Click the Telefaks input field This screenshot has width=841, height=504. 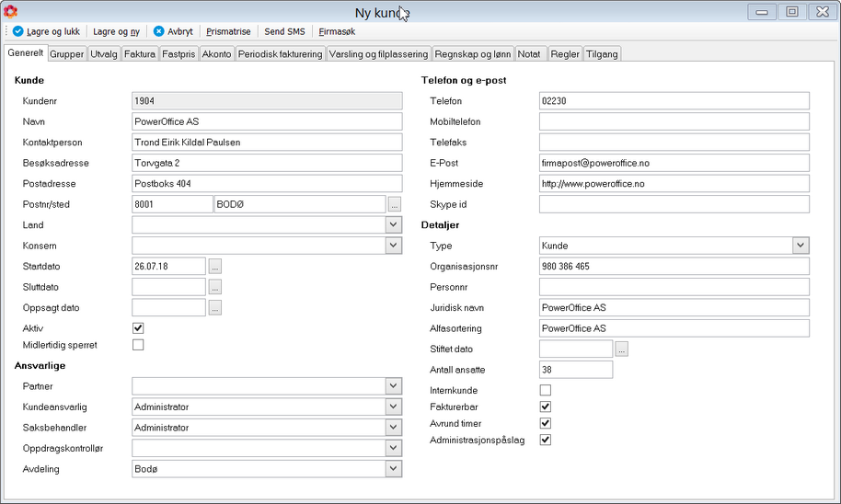[674, 142]
